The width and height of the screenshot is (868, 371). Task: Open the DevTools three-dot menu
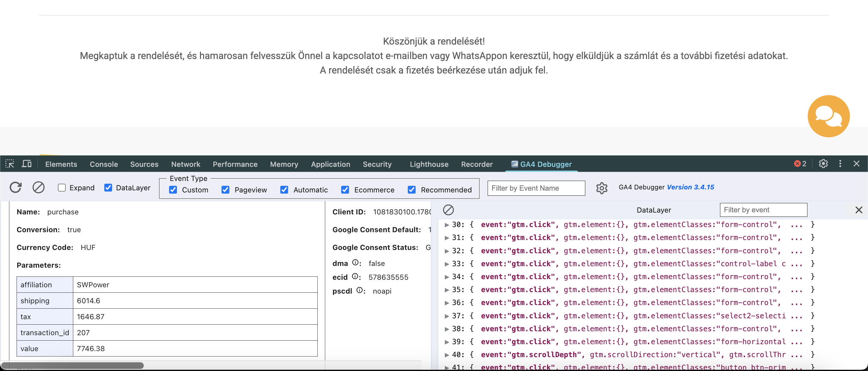tap(840, 164)
